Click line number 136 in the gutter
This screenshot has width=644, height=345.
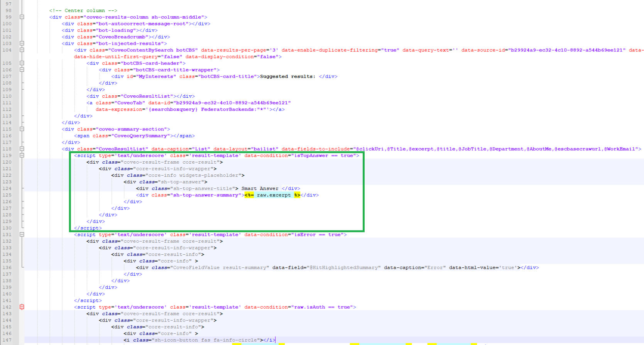7,267
